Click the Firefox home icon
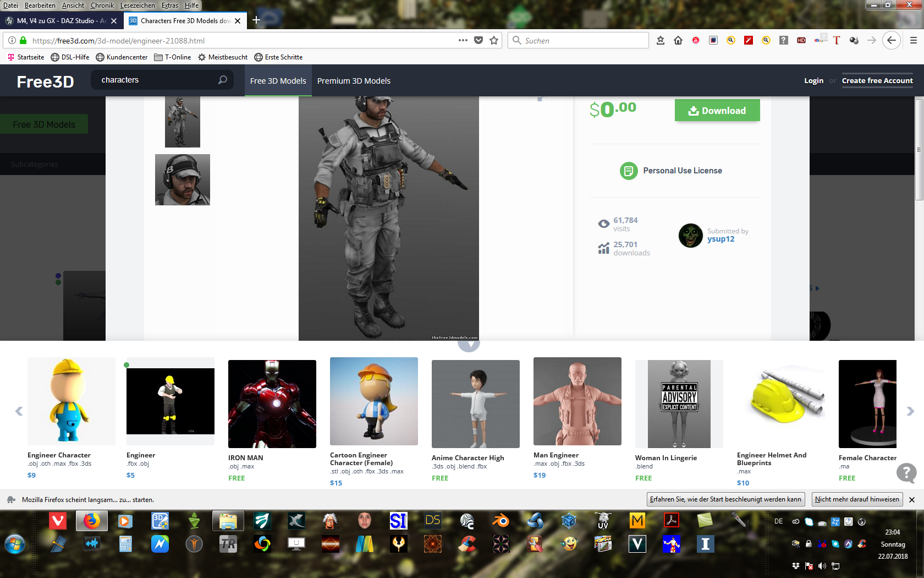The height and width of the screenshot is (578, 924). click(678, 40)
